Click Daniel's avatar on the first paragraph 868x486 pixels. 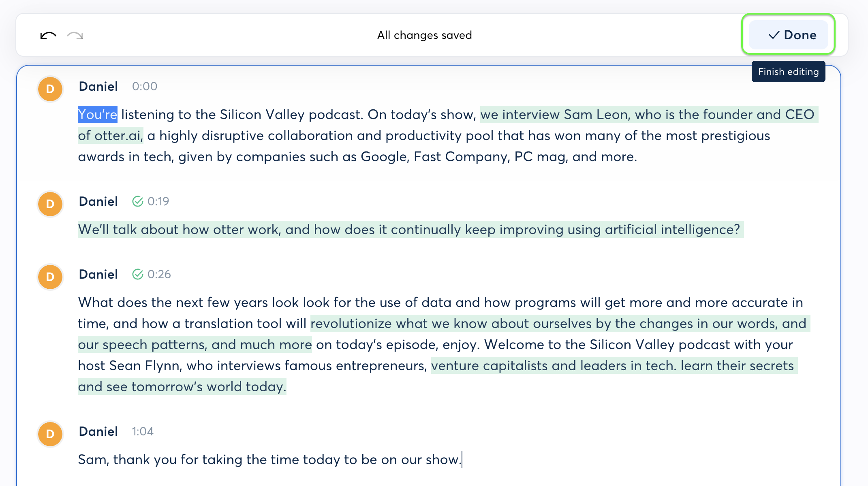coord(50,89)
